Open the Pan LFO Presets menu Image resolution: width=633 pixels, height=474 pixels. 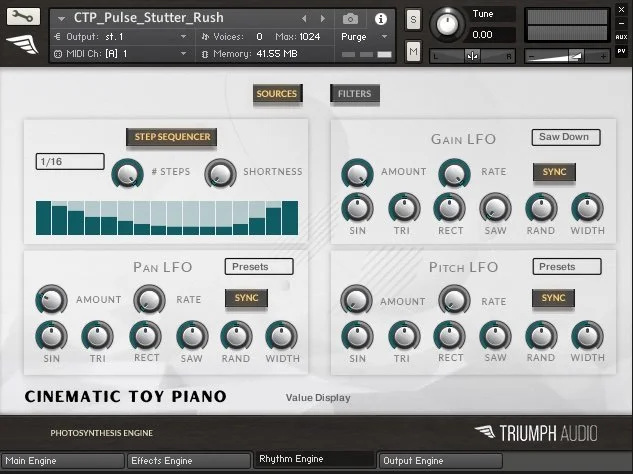click(259, 267)
